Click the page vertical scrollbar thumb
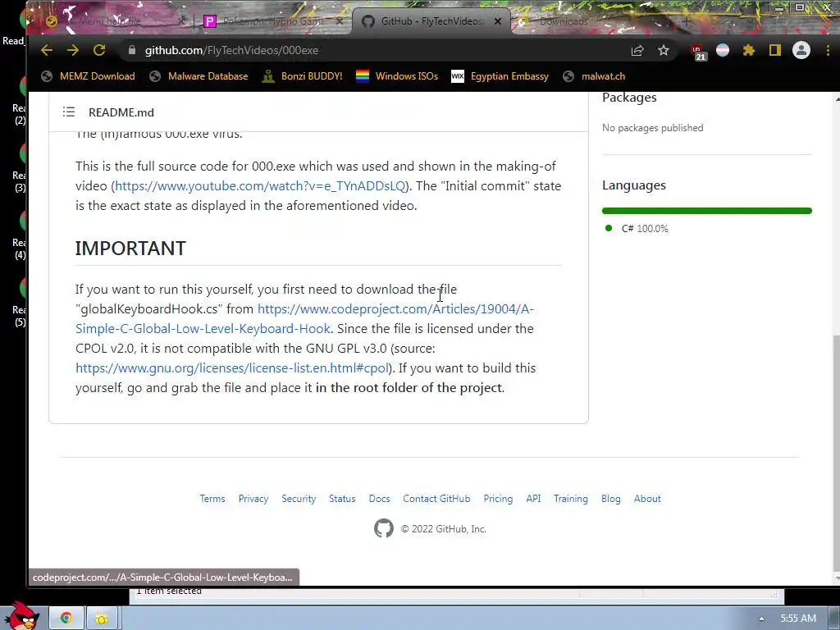This screenshot has height=630, width=840. [836, 453]
